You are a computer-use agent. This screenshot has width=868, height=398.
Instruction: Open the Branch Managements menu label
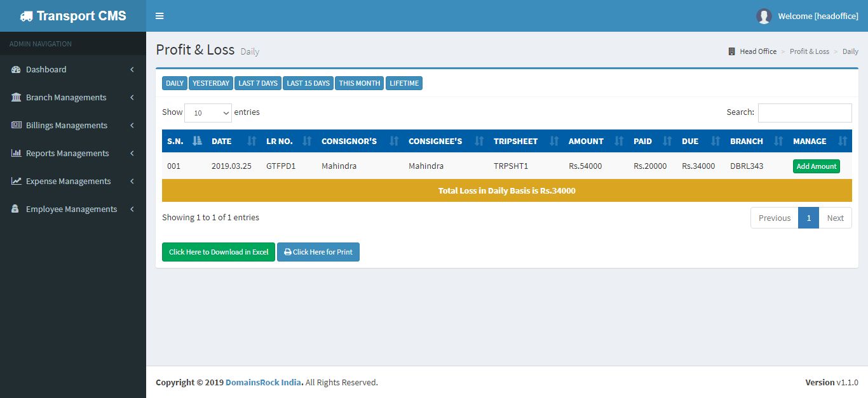coord(66,97)
